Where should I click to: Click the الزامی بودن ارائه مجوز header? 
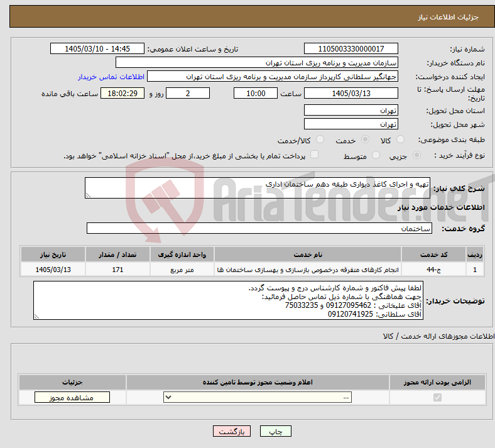point(437,382)
